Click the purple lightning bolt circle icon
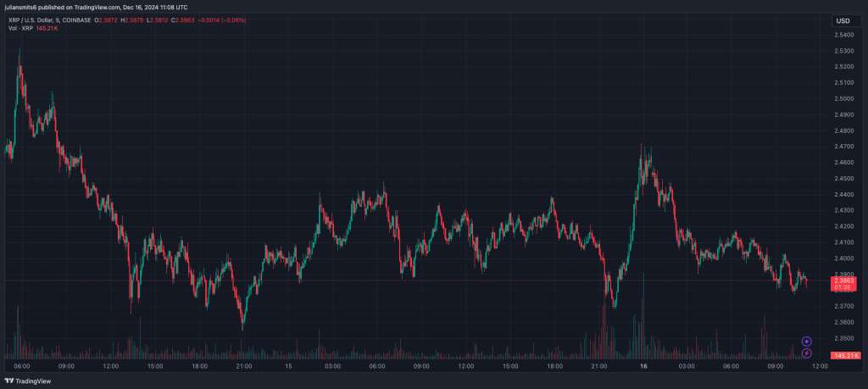 tap(806, 353)
